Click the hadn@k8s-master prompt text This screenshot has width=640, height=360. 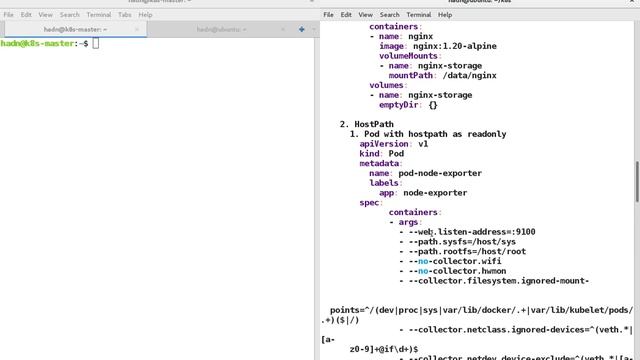click(44, 43)
